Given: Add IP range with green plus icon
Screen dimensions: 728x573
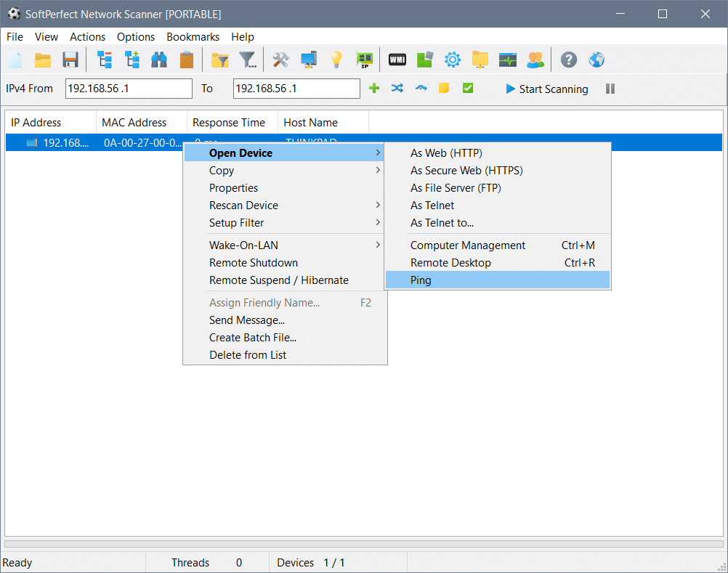Looking at the screenshot, I should pos(374,88).
